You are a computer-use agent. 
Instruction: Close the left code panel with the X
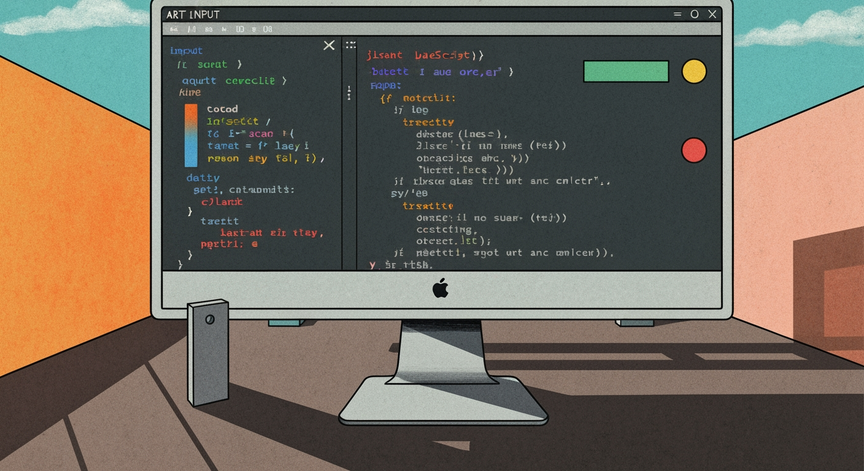(x=329, y=45)
